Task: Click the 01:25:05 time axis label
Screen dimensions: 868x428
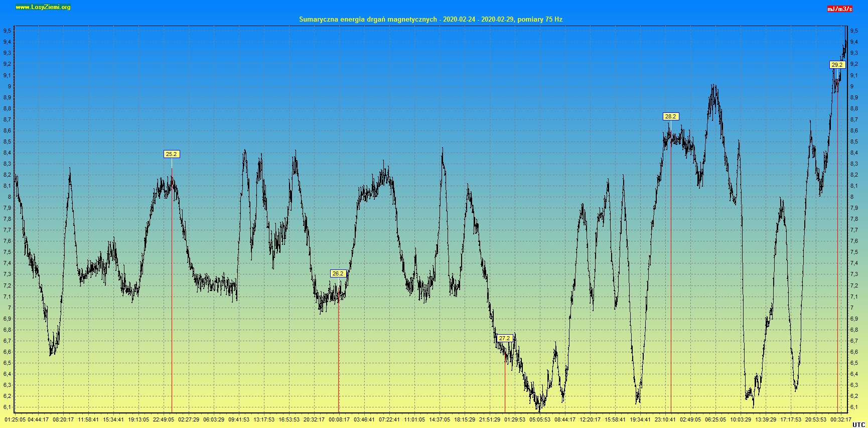Action: pos(15,419)
